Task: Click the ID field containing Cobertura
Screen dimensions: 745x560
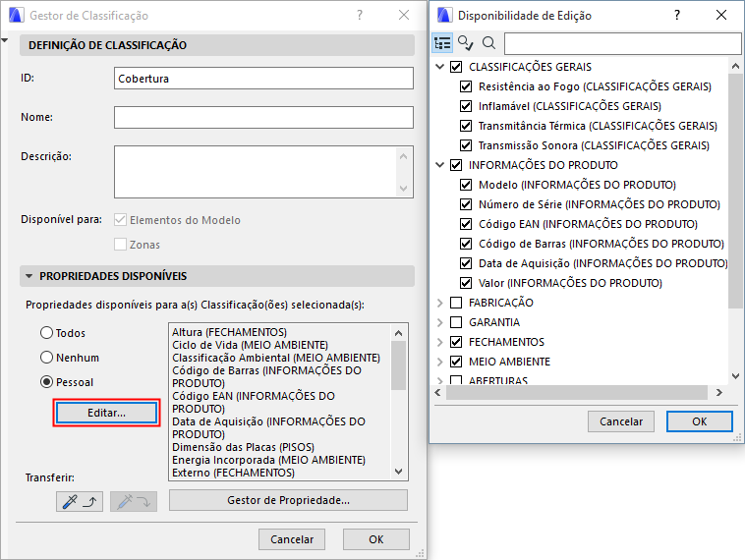Action: click(263, 79)
